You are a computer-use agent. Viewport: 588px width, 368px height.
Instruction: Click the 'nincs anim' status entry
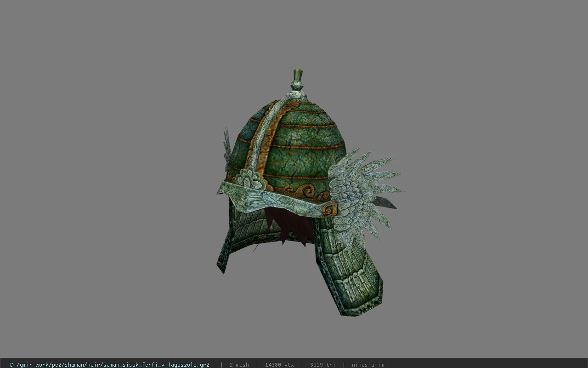[368, 365]
